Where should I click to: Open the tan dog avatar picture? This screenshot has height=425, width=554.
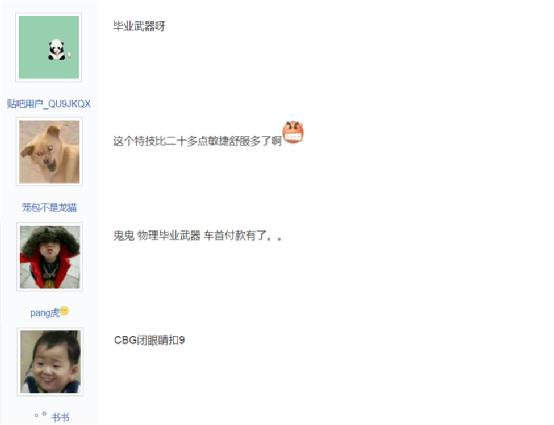49,152
